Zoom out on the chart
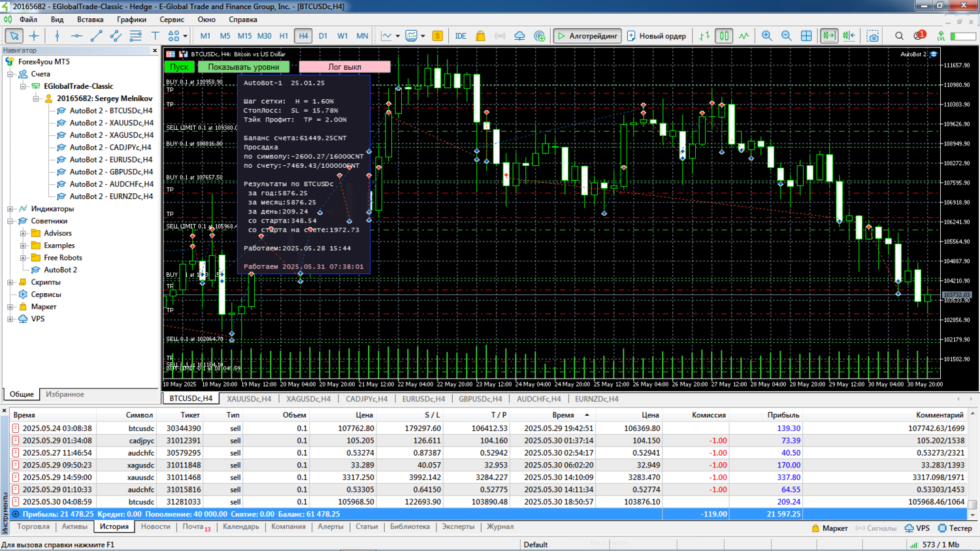 click(x=787, y=36)
